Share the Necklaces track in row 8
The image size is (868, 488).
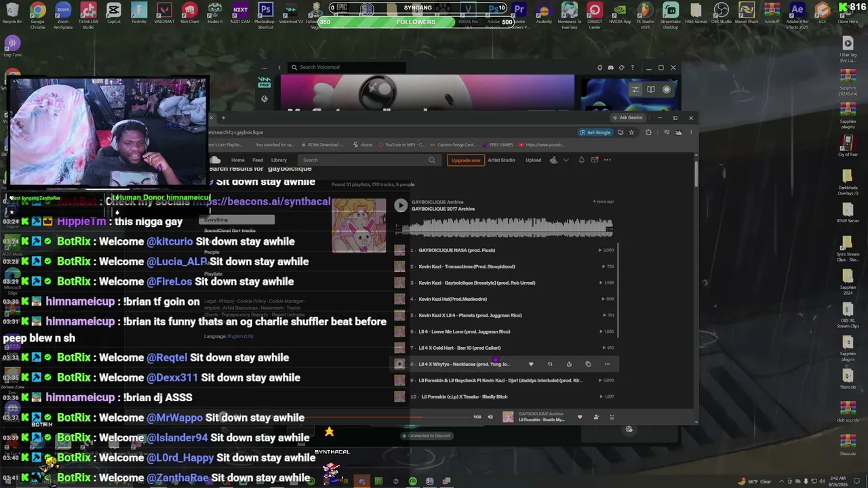point(569,364)
